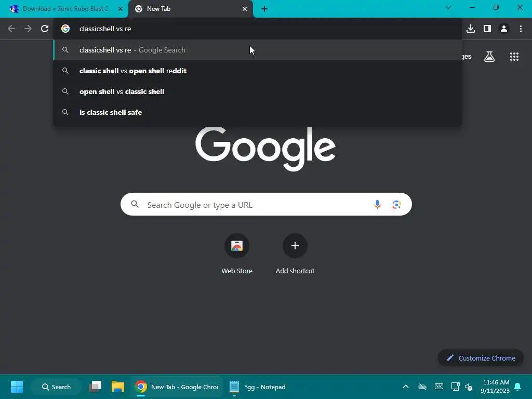
Task: Open a new browser tab
Action: (x=264, y=9)
